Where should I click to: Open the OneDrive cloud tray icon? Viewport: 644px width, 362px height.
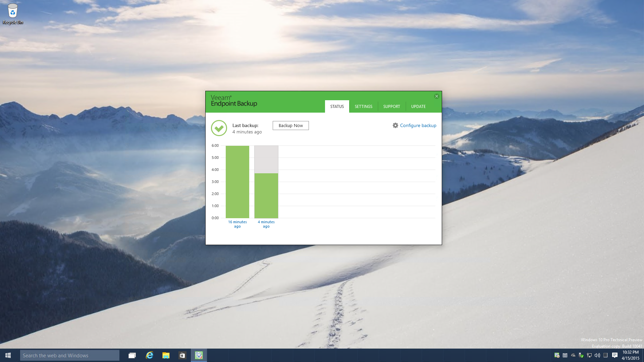[x=573, y=355]
